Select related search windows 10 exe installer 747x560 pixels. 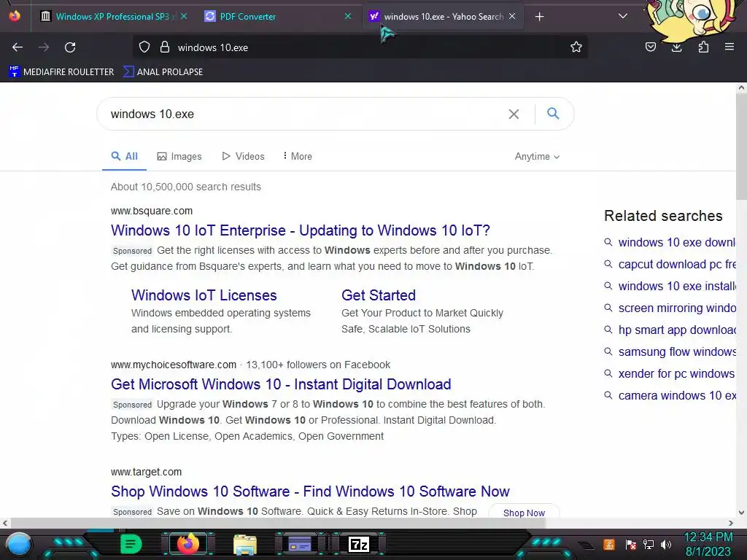[670, 286]
